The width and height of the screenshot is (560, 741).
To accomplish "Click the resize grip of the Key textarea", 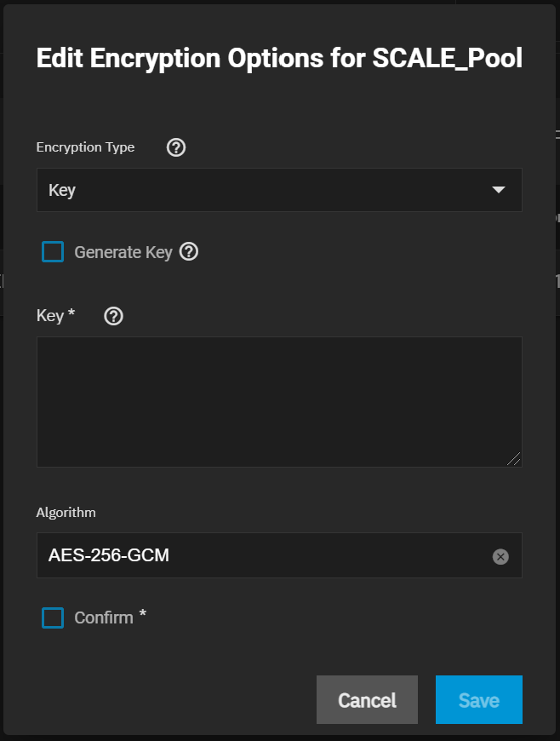I will (x=514, y=459).
